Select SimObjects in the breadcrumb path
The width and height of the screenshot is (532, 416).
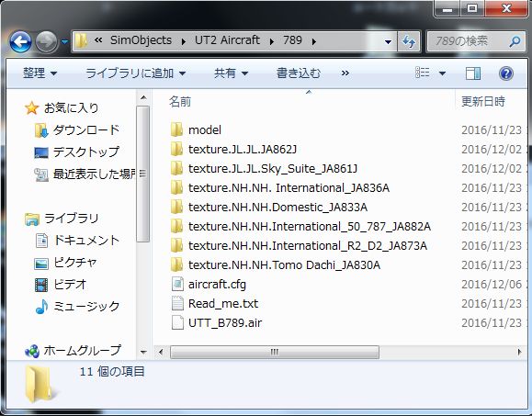[141, 40]
